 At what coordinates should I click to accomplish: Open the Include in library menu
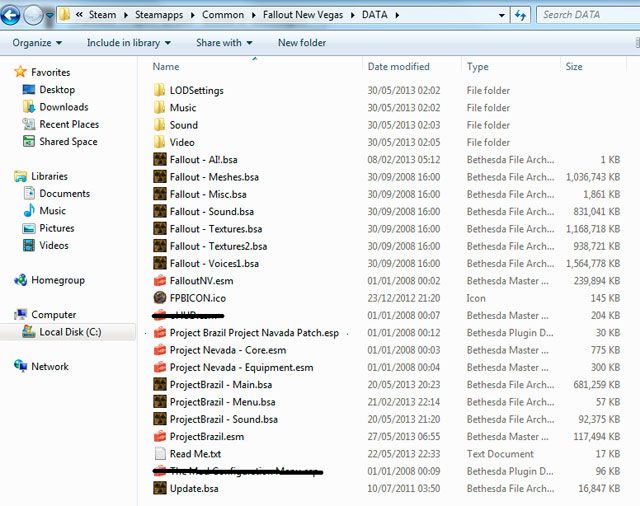click(x=129, y=43)
